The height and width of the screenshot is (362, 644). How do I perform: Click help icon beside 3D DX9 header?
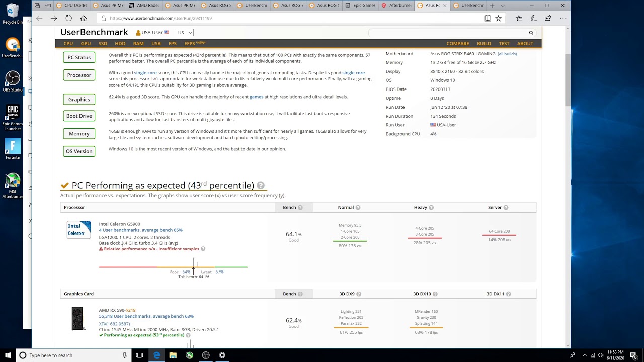(358, 294)
